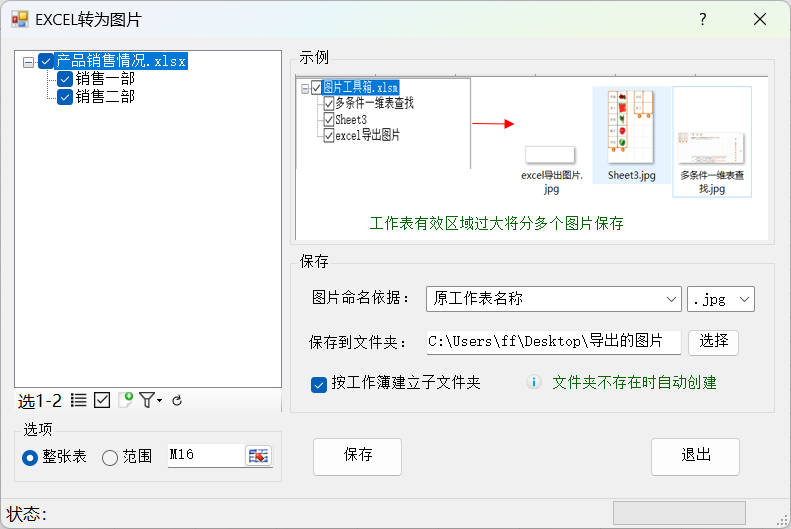The height and width of the screenshot is (529, 791).
Task: Click the blue info icon beside folder hint
Action: [534, 383]
